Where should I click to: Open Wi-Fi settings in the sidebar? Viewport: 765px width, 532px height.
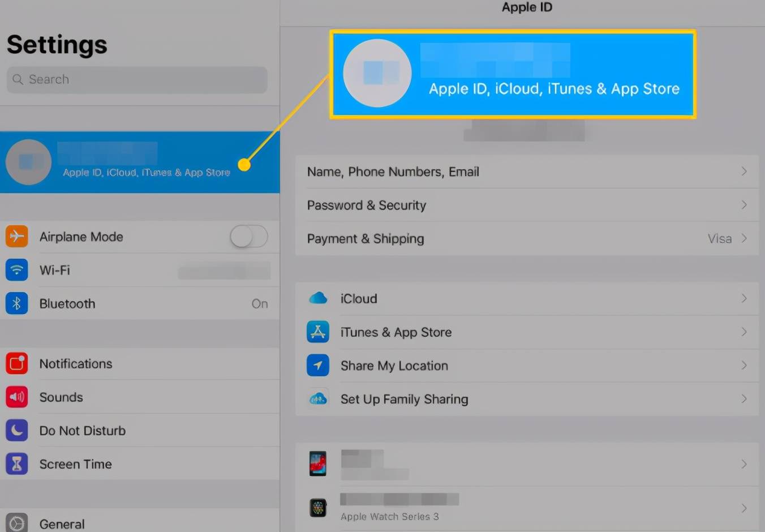140,270
